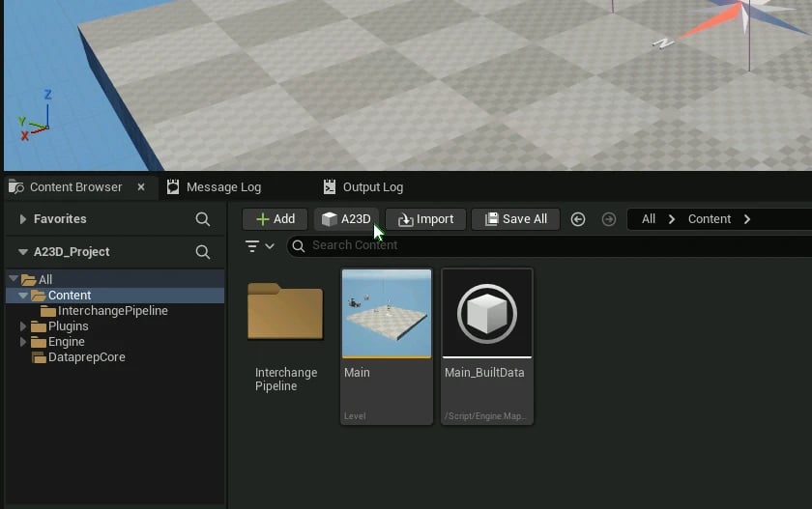This screenshot has width=812, height=509.
Task: Select All in the breadcrumb path
Action: coord(649,219)
